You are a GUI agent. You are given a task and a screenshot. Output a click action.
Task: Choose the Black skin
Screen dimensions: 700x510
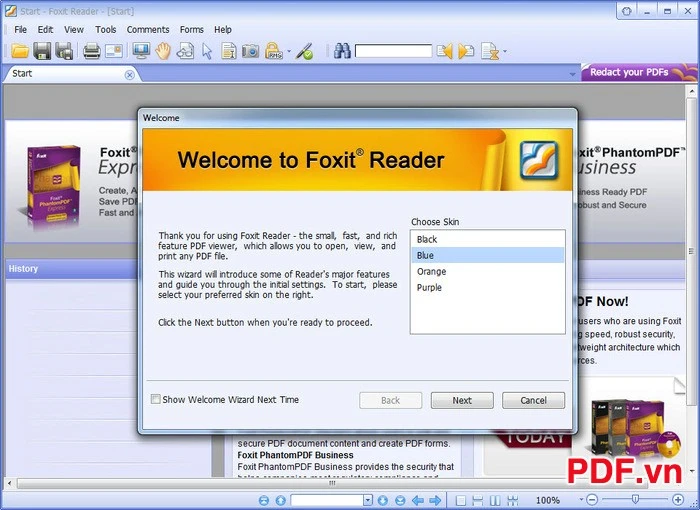click(x=488, y=239)
